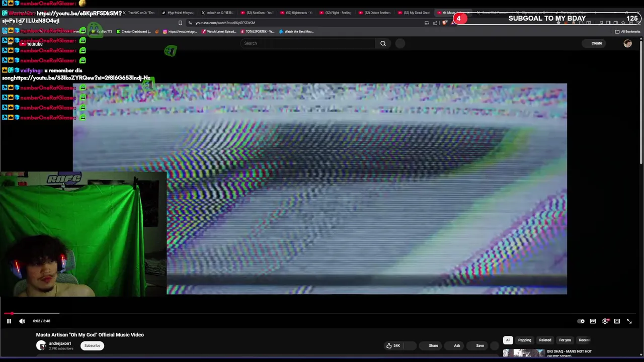Open the Watch the Best Mov... bookmark

(296, 31)
